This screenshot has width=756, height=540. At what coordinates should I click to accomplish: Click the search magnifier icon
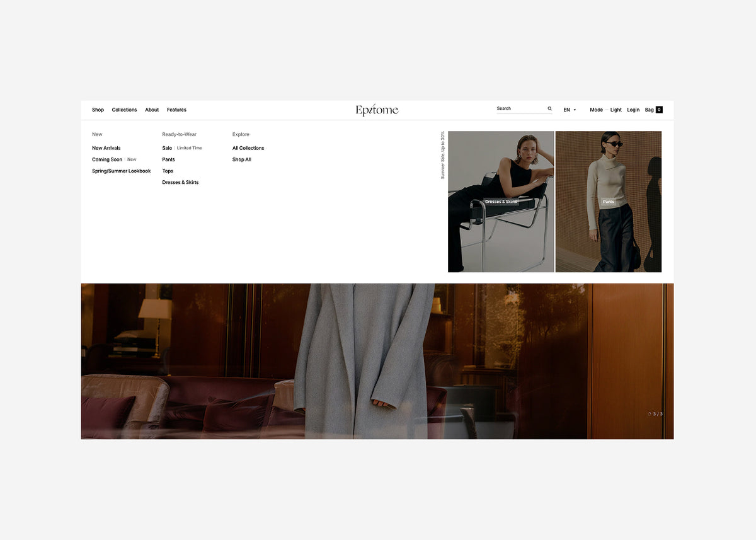[549, 108]
